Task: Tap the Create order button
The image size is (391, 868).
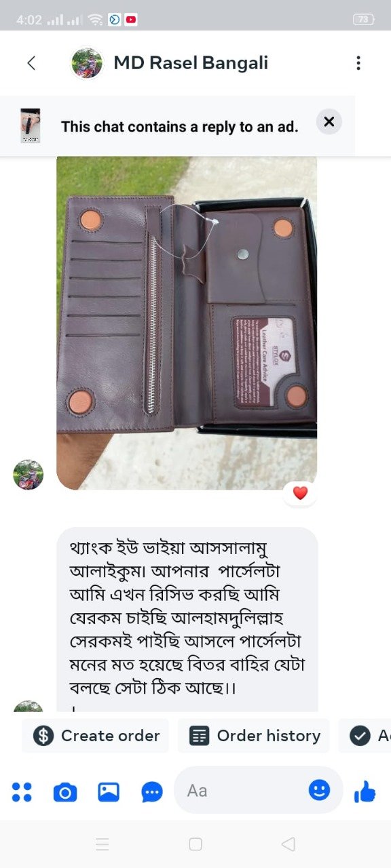Action: (96, 736)
